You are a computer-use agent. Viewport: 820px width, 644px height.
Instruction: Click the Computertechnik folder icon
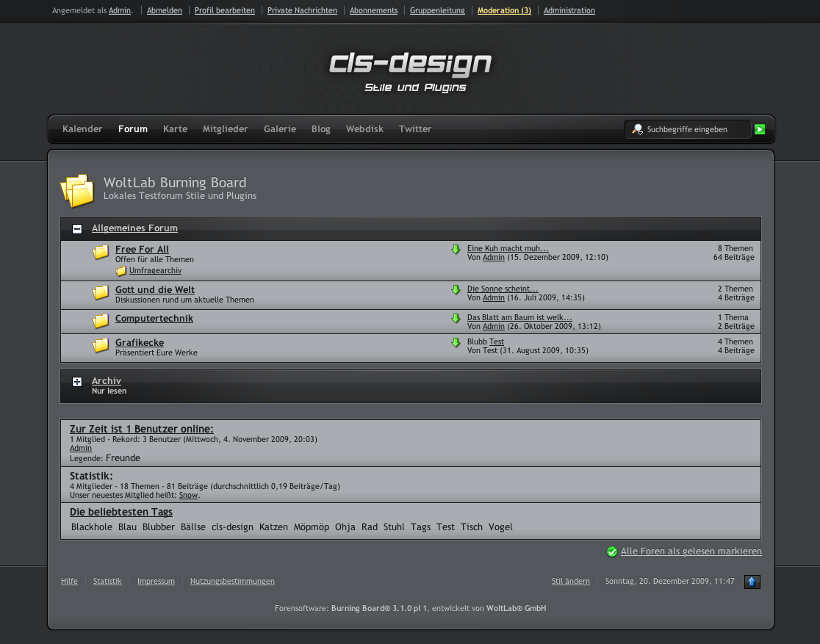click(x=101, y=321)
